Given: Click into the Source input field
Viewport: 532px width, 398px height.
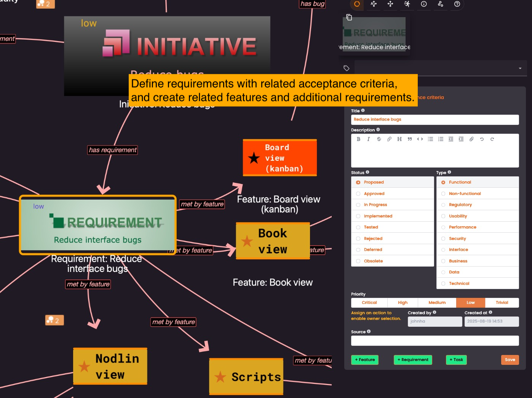Looking at the screenshot, I should (x=435, y=341).
